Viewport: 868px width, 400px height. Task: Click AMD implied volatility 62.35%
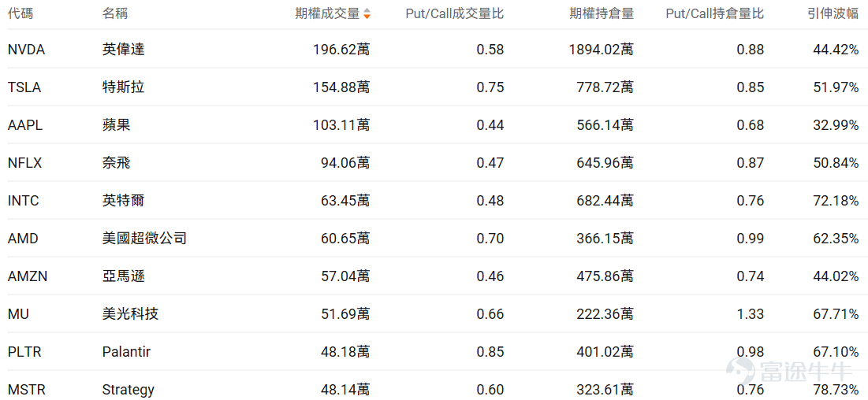[x=836, y=239]
